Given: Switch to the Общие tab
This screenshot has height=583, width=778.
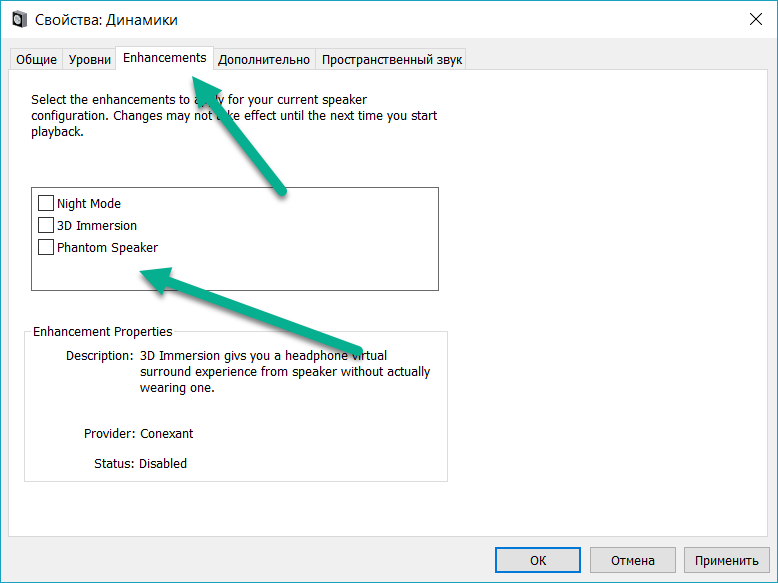Looking at the screenshot, I should [36, 60].
